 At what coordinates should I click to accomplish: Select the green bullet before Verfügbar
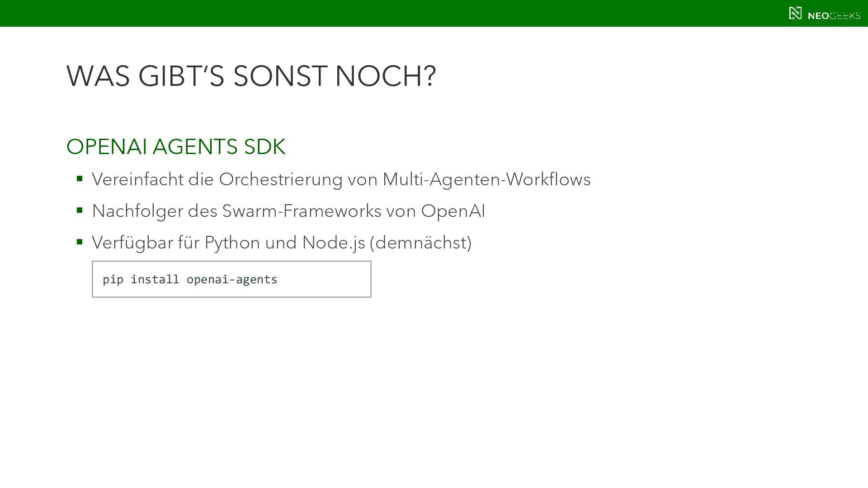80,242
